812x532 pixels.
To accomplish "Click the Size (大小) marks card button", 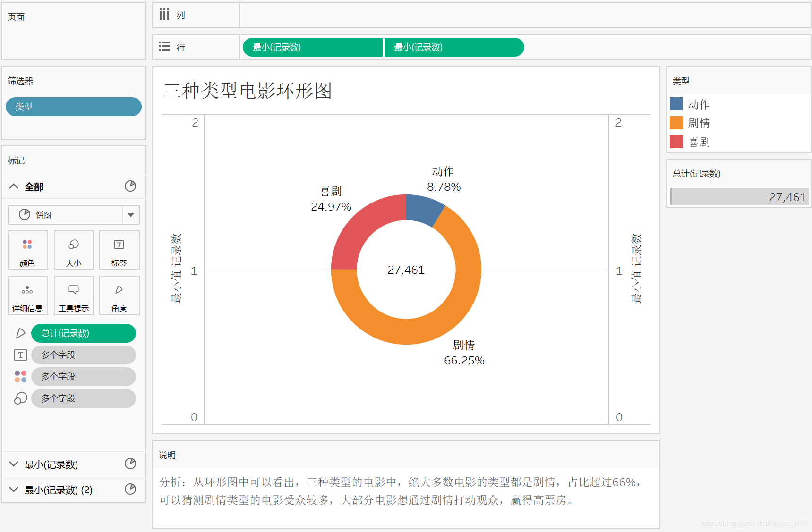I will pyautogui.click(x=74, y=250).
